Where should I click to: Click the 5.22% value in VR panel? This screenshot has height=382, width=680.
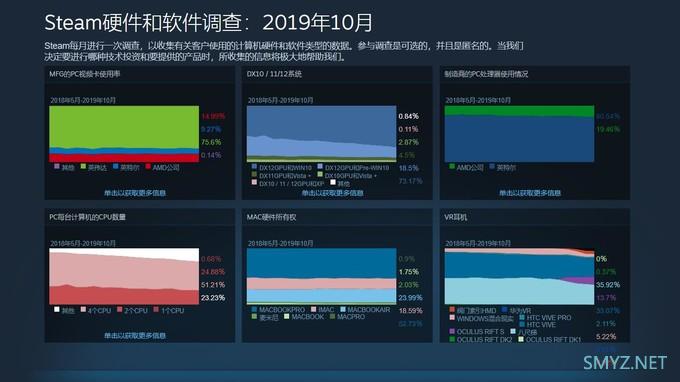click(x=606, y=336)
